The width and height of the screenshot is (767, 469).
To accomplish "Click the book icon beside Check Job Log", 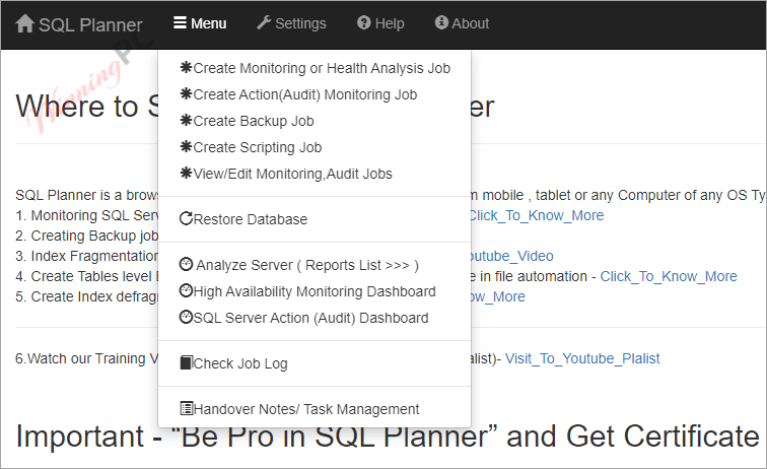I will pyautogui.click(x=186, y=363).
